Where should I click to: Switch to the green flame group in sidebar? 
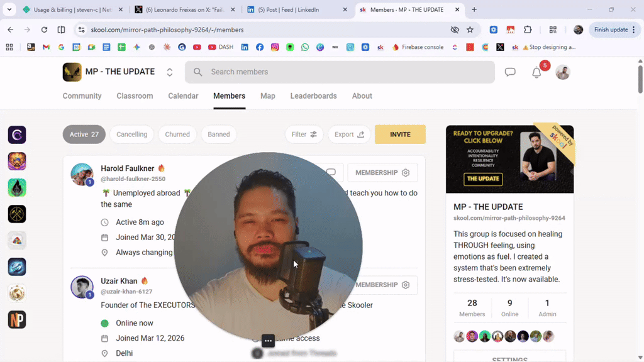(x=17, y=187)
